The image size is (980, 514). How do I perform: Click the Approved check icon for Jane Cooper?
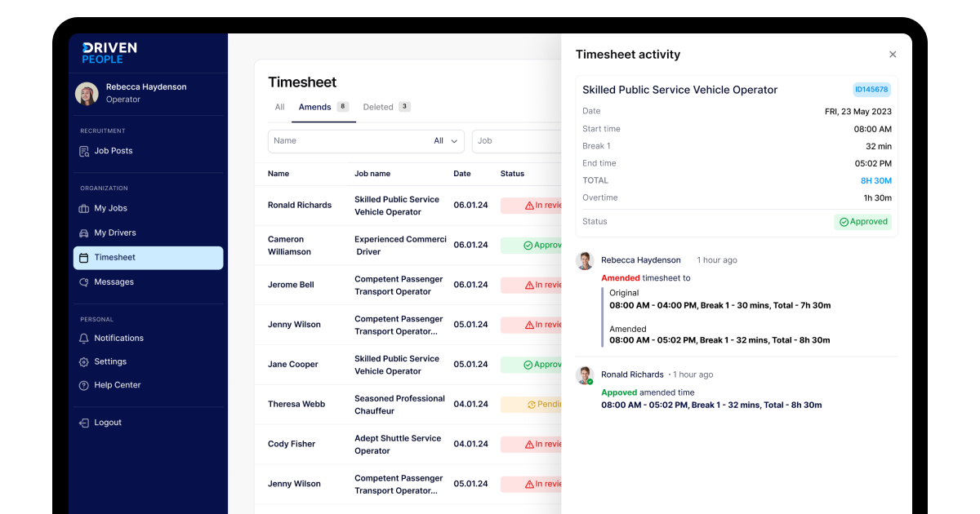528,366
